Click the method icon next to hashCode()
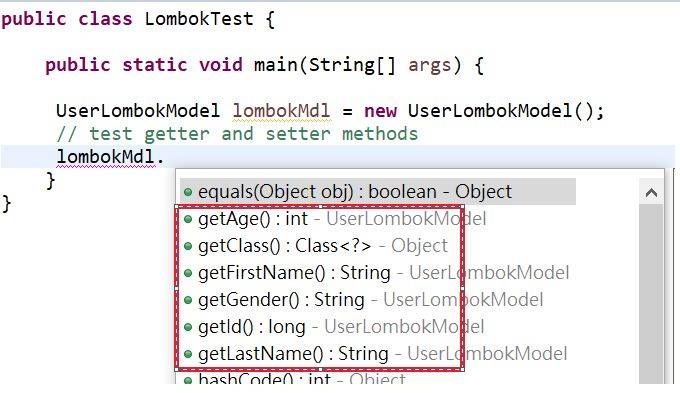This screenshot has width=680, height=393. tap(188, 380)
